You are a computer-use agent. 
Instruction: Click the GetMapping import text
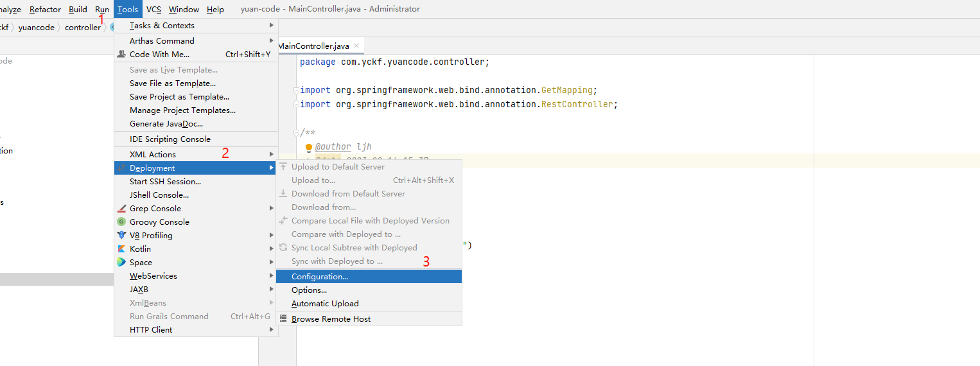(567, 91)
